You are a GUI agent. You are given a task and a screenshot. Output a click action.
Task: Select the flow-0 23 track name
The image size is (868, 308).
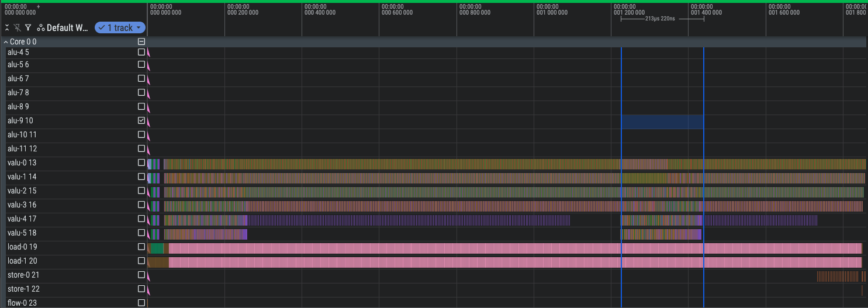[22, 303]
